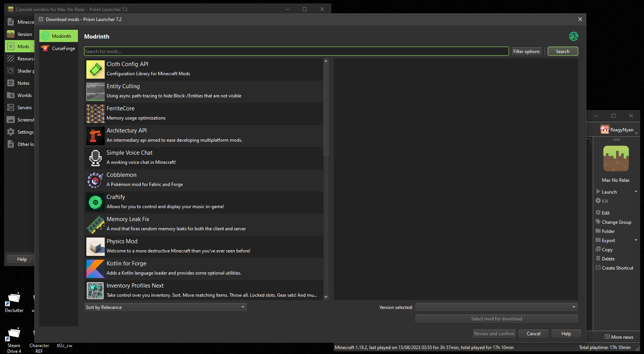Cancel the Download mods dialog
The height and width of the screenshot is (354, 644).
[534, 333]
